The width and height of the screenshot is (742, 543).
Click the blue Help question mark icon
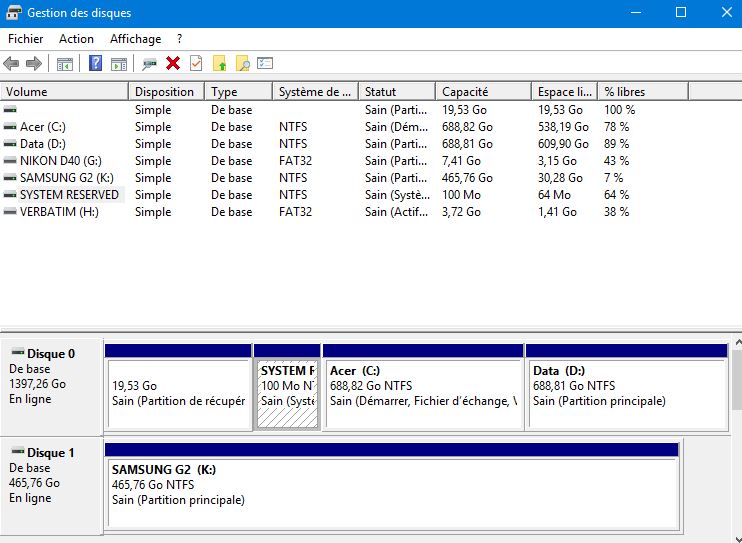pyautogui.click(x=96, y=64)
